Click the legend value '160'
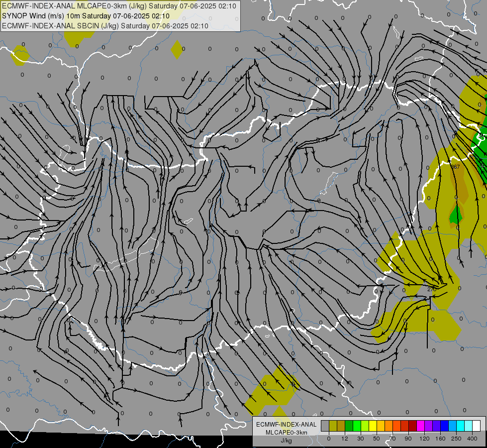This screenshot has width=487, height=448. tap(440, 439)
